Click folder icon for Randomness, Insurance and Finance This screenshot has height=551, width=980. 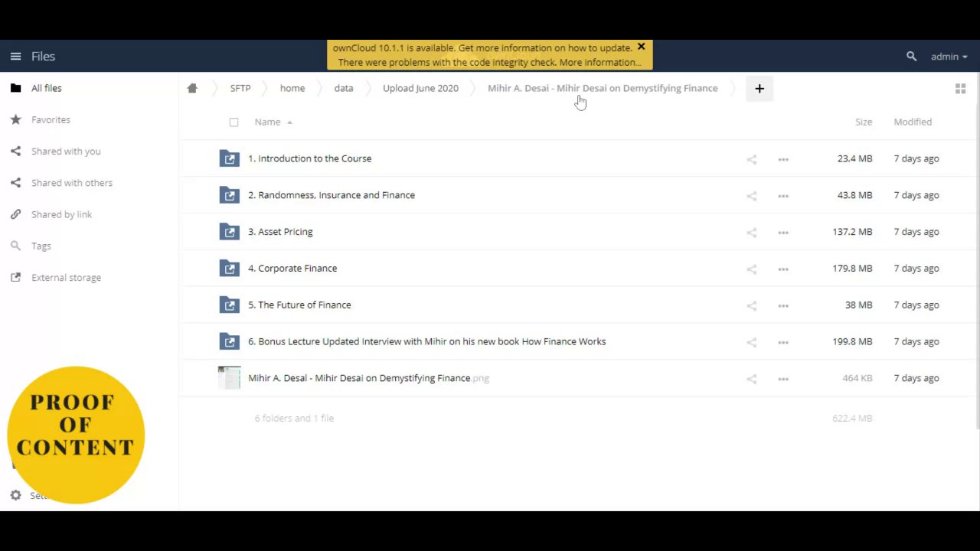(229, 195)
